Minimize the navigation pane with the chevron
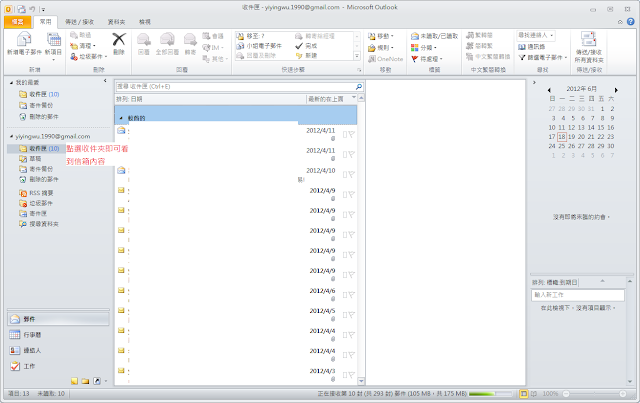This screenshot has width=640, height=403. pos(105,81)
